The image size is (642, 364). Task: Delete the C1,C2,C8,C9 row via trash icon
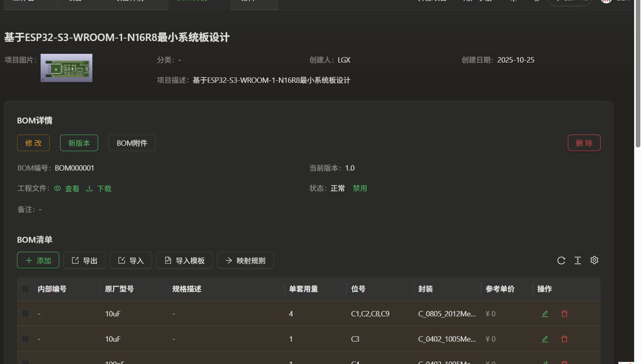click(x=564, y=314)
